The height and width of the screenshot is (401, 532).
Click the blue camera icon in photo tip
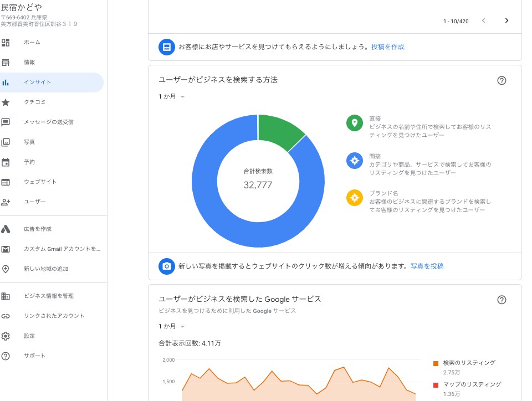pos(167,266)
